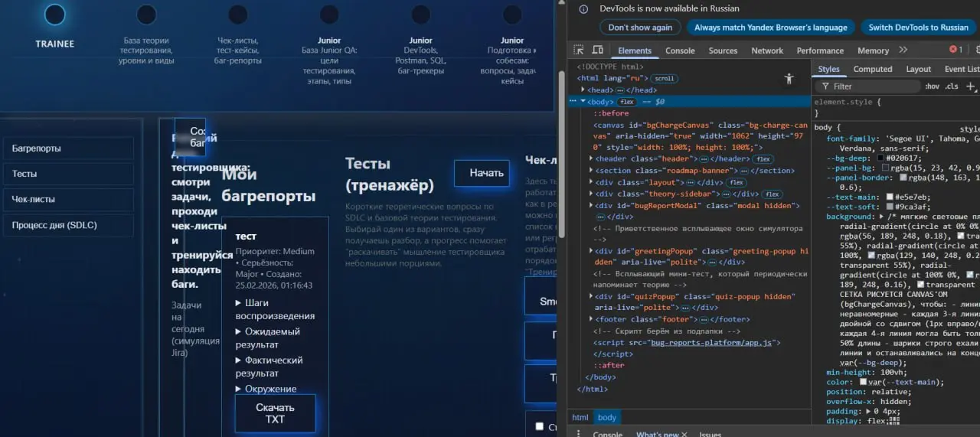Open bug-reports-platform/app.js script link
The image size is (980, 437).
pyautogui.click(x=712, y=343)
